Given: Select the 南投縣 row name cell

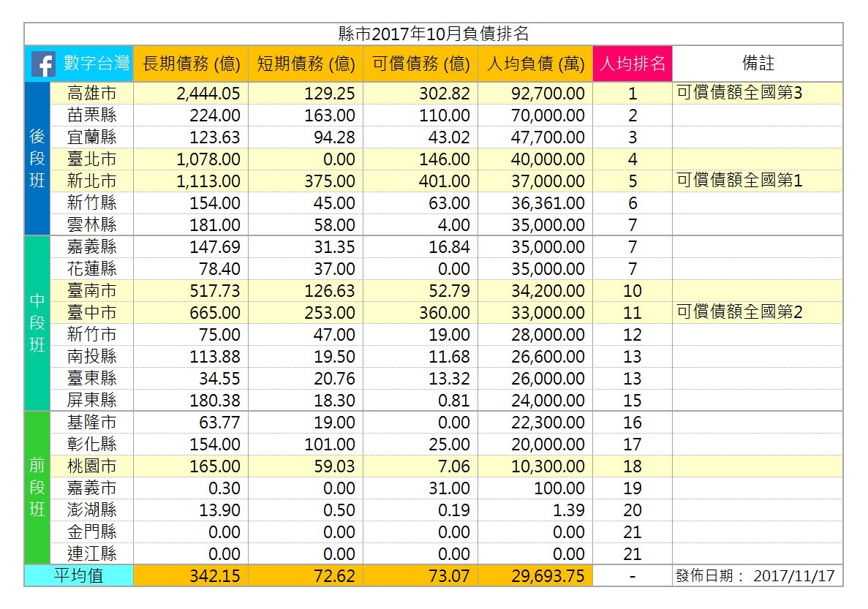Looking at the screenshot, I should 92,357.
